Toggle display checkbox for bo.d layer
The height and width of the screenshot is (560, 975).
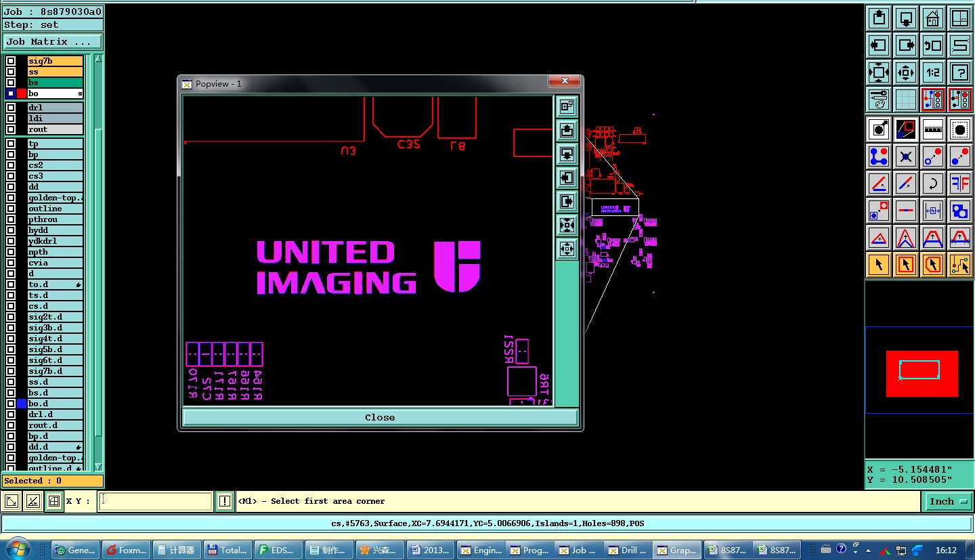coord(11,404)
